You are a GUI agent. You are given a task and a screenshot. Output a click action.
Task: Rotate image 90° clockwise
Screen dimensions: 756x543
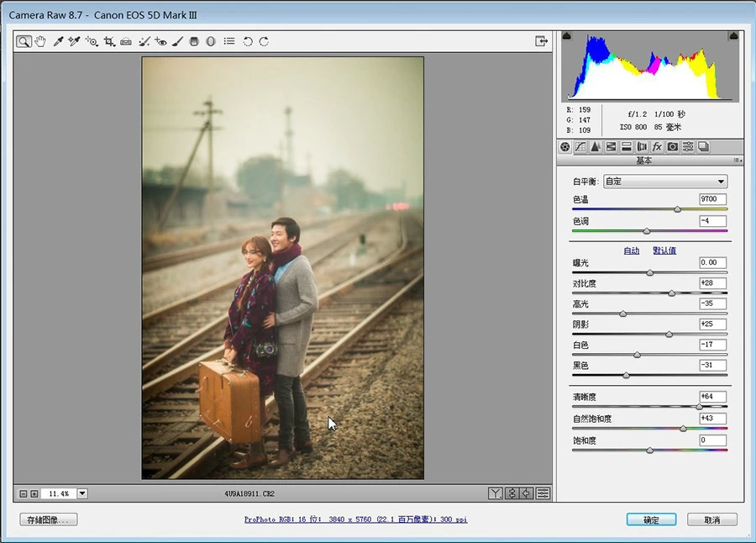click(265, 41)
